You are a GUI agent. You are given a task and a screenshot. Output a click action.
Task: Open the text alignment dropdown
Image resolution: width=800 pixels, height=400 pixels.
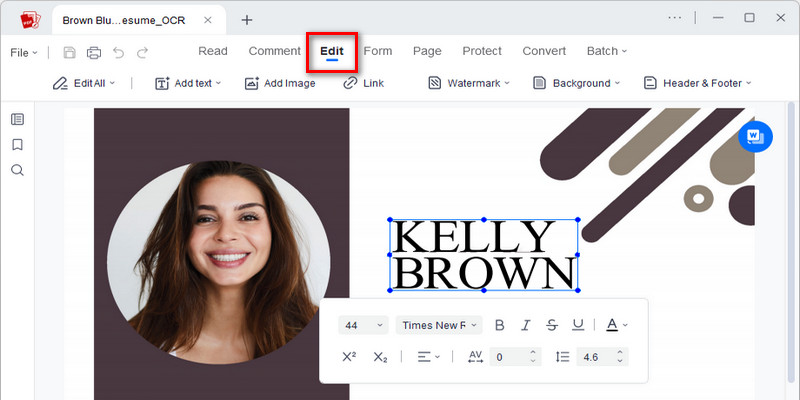(x=429, y=357)
